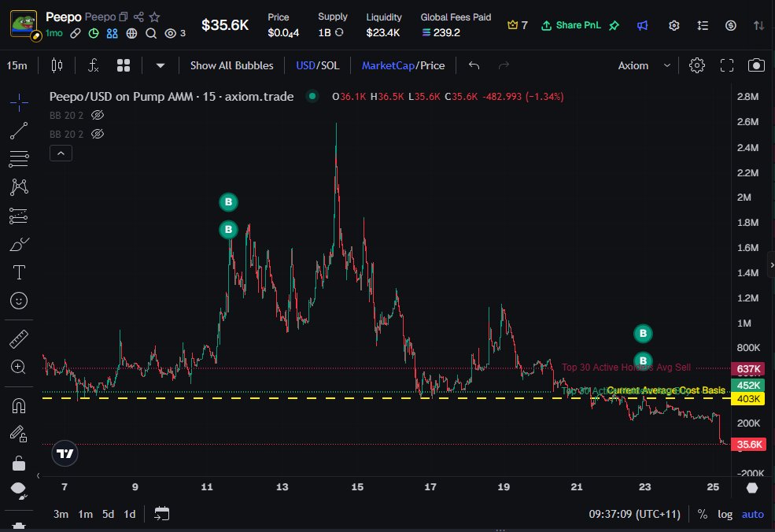This screenshot has height=532, width=775.
Task: Select the 3m date range
Action: click(x=61, y=514)
